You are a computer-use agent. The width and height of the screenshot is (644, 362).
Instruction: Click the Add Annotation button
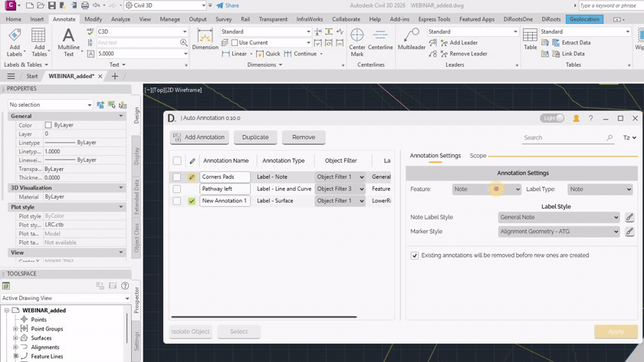pos(199,137)
